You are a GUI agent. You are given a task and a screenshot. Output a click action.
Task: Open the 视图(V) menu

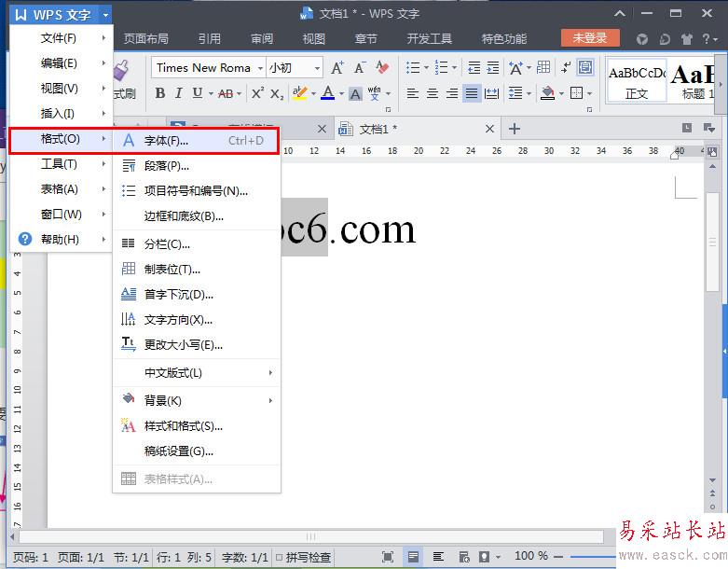[61, 89]
